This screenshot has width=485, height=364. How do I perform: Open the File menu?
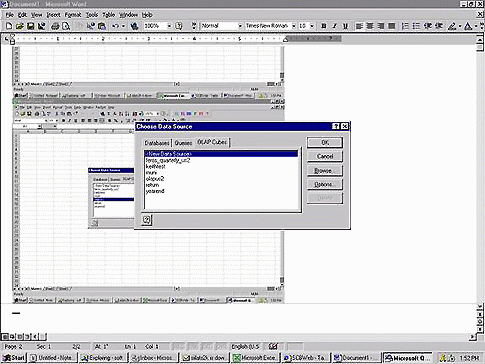(x=10, y=15)
